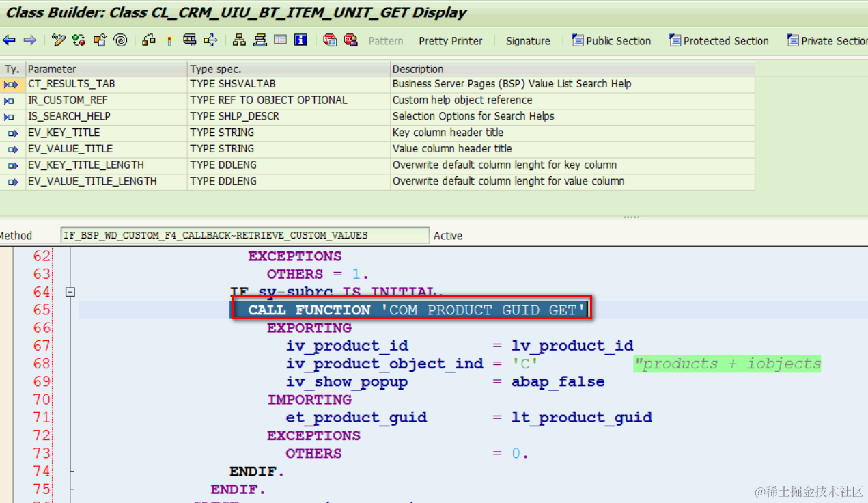The height and width of the screenshot is (503, 868).
Task: Set session breakpoint stop-sign icon
Action: [330, 40]
